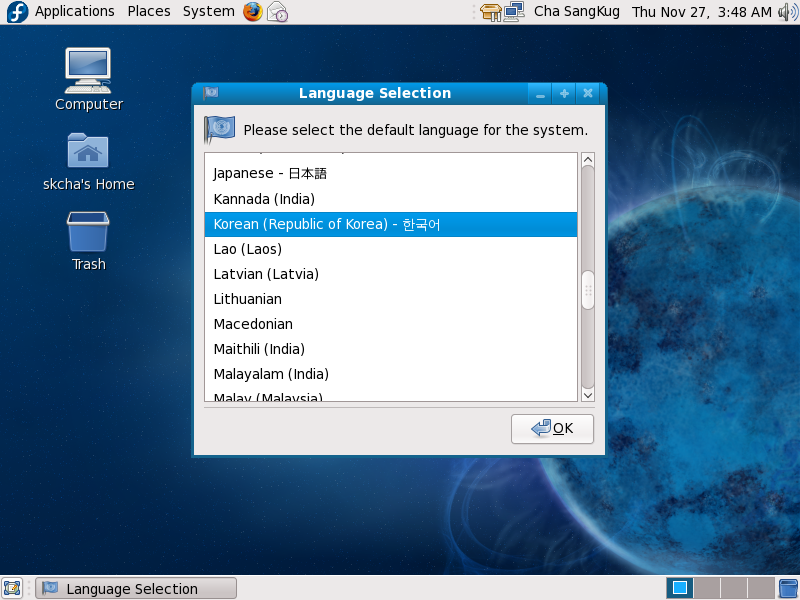Click the clock showing Thu Nov 27
Viewport: 800px width, 600px height.
tap(702, 12)
